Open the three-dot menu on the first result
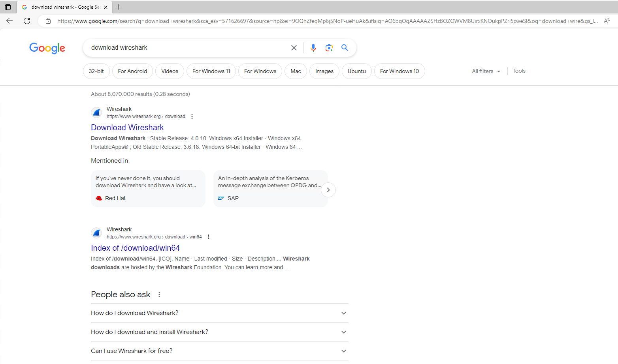This screenshot has width=618, height=364. [x=192, y=116]
